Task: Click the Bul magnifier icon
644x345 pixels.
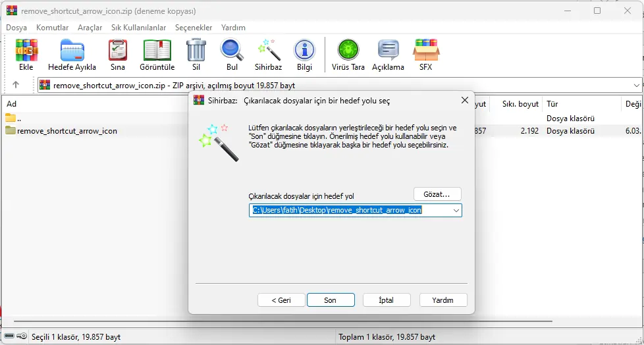Action: (232, 50)
